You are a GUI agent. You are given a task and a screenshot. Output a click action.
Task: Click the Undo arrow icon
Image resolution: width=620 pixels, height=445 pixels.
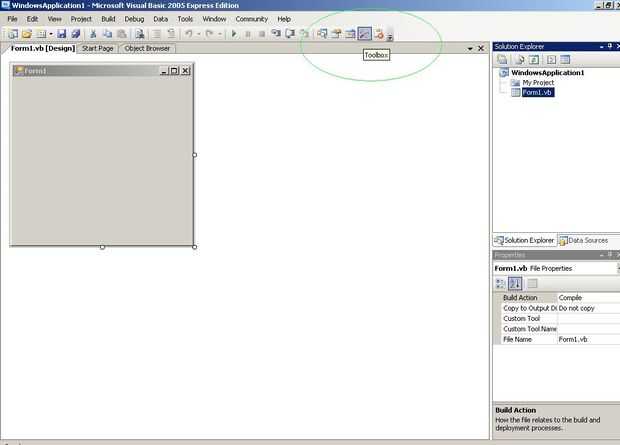(189, 34)
